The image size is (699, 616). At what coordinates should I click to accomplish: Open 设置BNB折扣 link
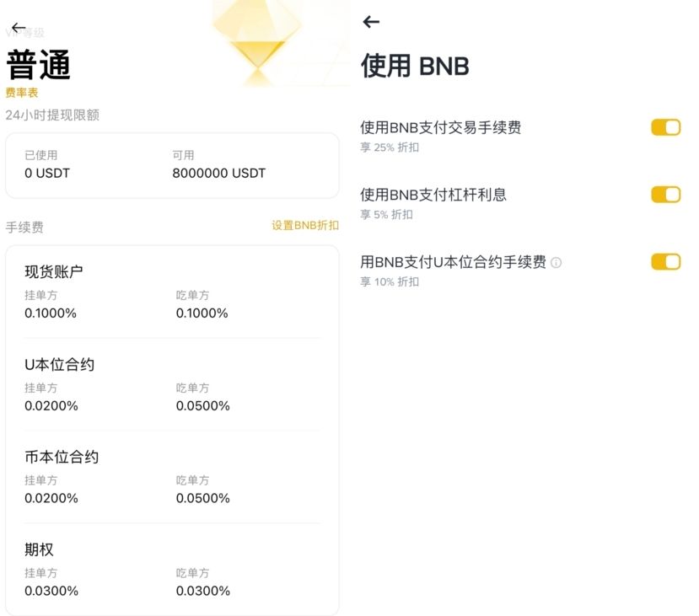click(x=305, y=226)
